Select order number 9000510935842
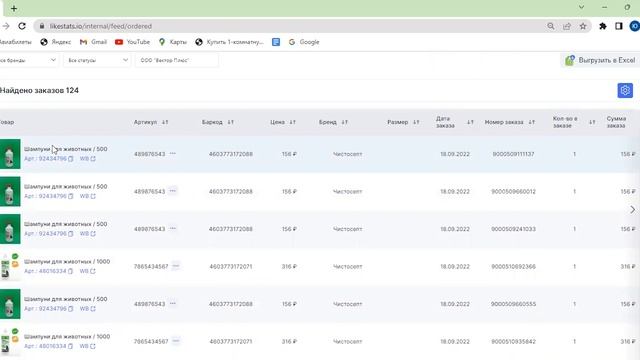The height and width of the screenshot is (360, 640). click(513, 342)
